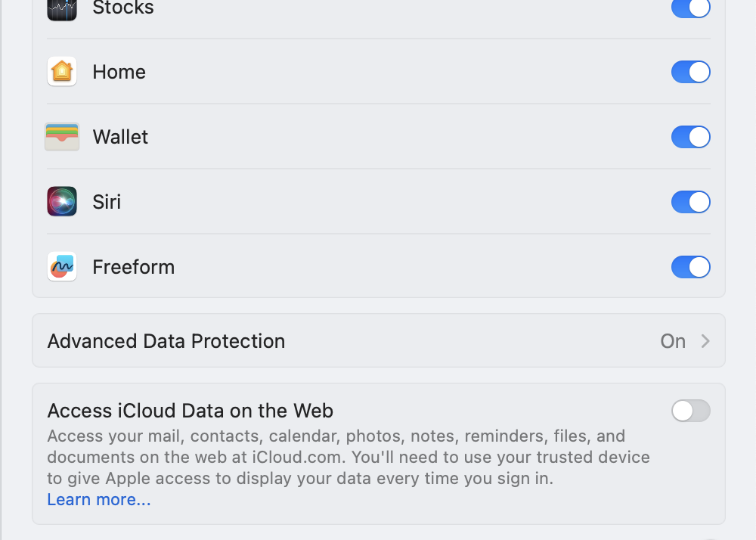
Task: Click the Stocks app icon
Action: [x=62, y=8]
